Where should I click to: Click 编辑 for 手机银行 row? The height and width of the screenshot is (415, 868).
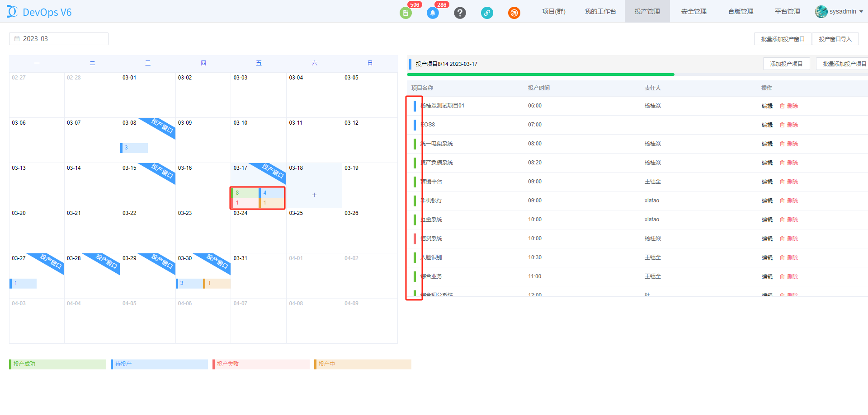[x=767, y=201]
